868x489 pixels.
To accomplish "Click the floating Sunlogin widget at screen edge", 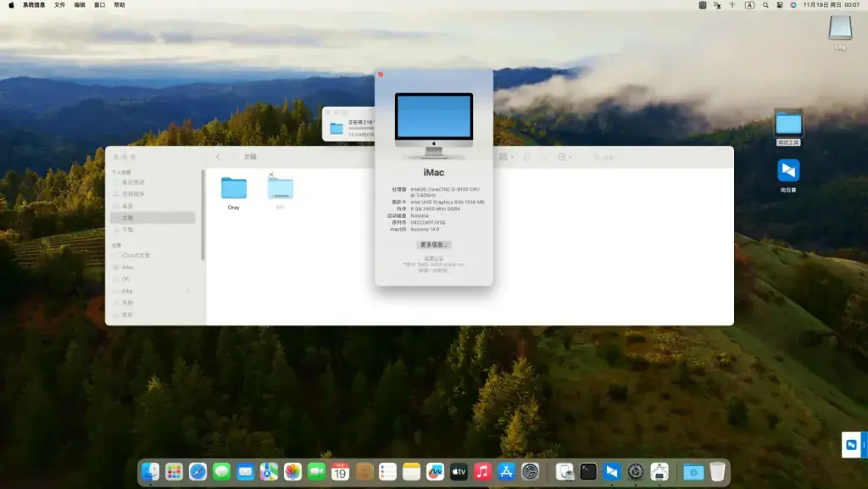I will (854, 445).
